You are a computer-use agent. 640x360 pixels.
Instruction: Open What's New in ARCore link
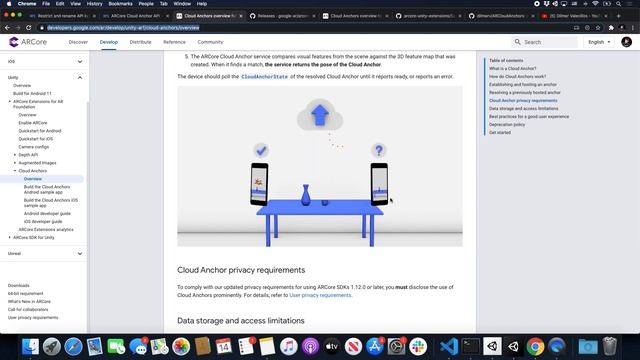pyautogui.click(x=29, y=302)
